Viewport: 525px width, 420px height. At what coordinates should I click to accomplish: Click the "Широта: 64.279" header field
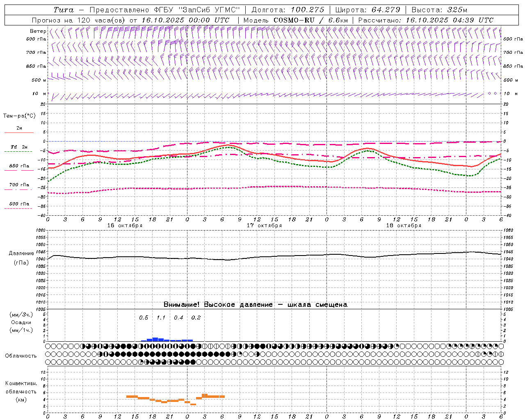(367, 10)
